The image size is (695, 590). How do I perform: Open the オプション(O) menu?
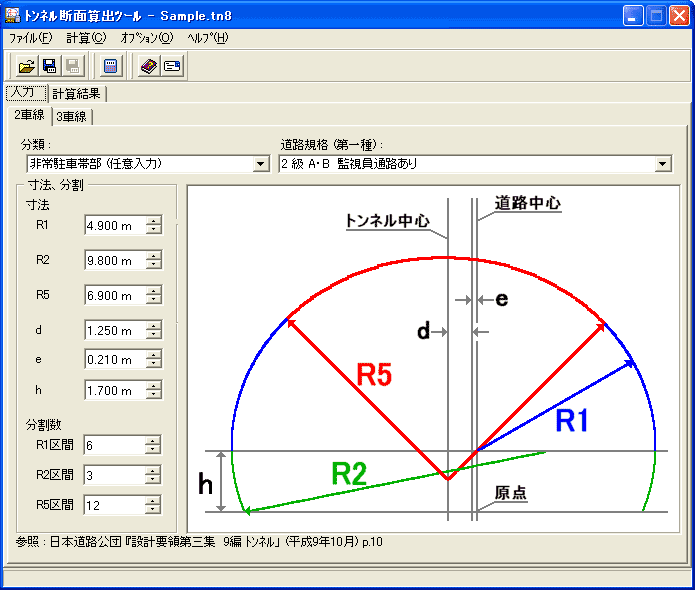(x=147, y=38)
